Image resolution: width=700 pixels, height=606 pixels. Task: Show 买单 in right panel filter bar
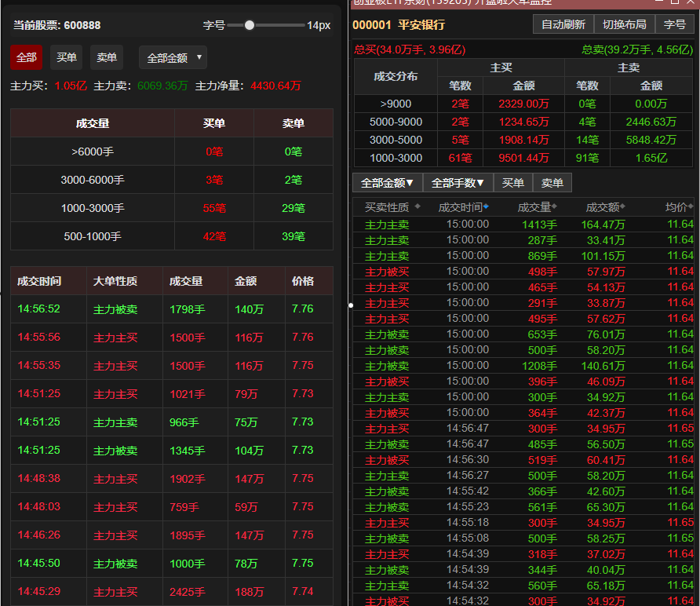tap(513, 183)
